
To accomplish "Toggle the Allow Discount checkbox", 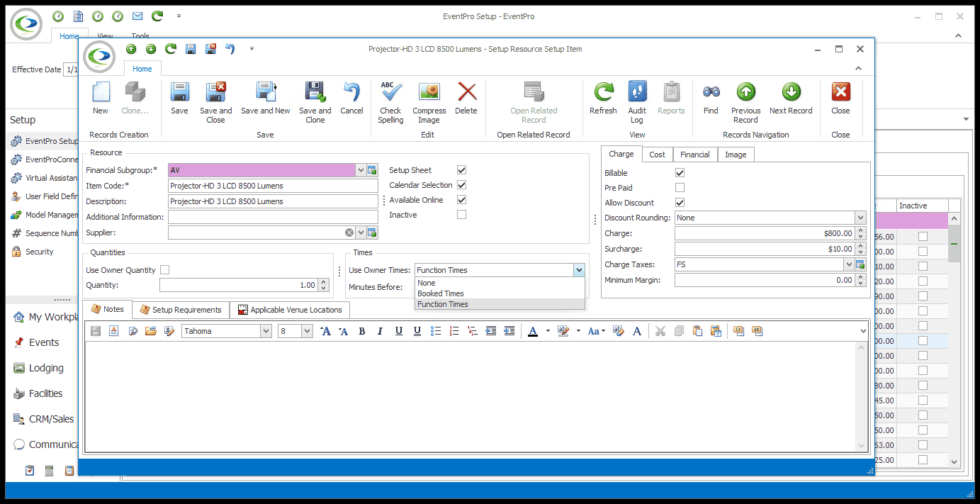I will tap(680, 203).
